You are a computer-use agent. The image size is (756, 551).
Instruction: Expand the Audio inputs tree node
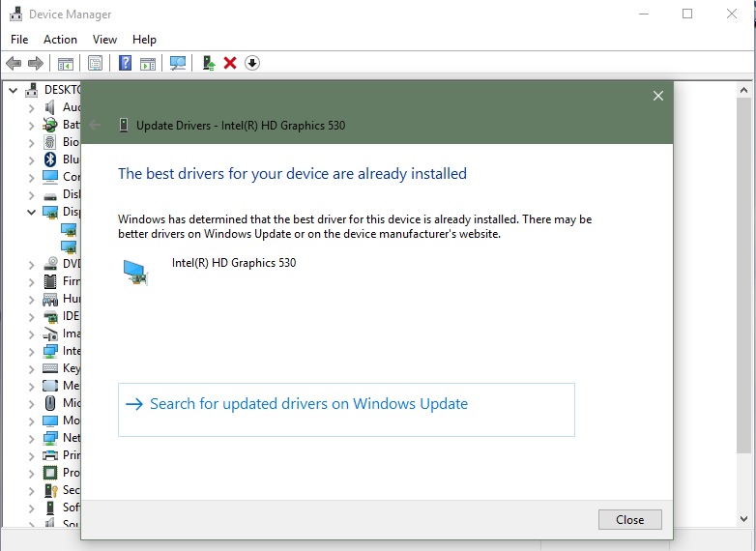31,107
